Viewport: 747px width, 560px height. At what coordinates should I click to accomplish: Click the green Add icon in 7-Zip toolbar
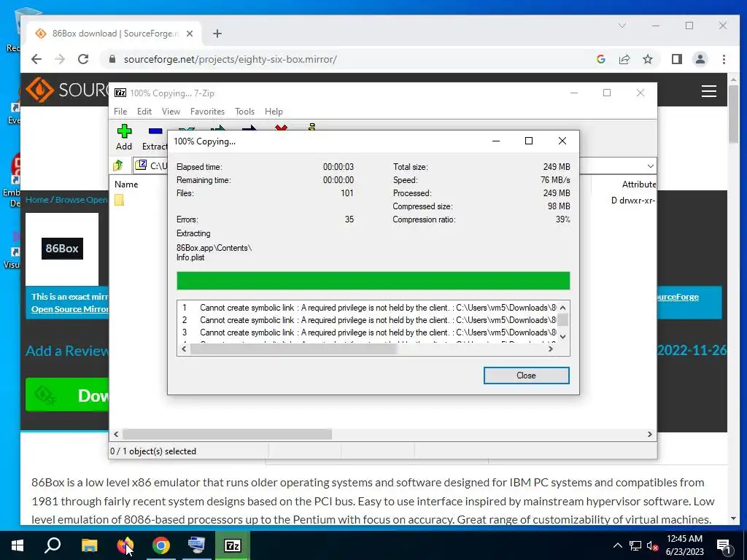[x=124, y=132]
